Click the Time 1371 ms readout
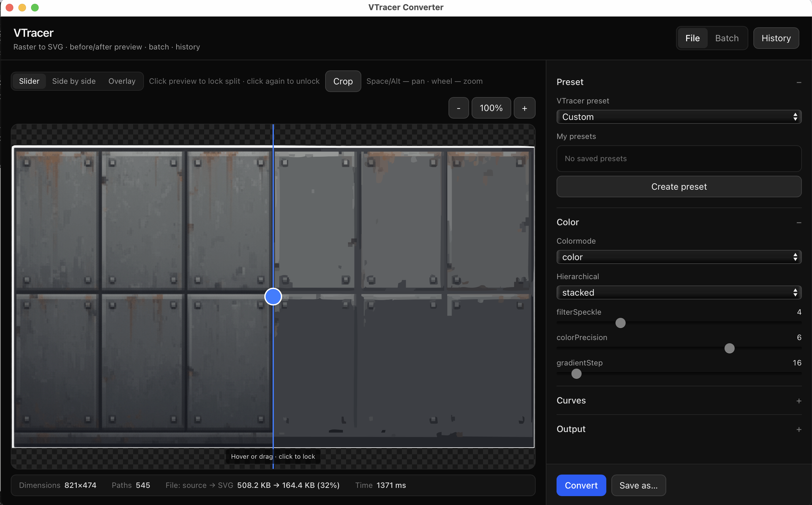 coord(380,485)
